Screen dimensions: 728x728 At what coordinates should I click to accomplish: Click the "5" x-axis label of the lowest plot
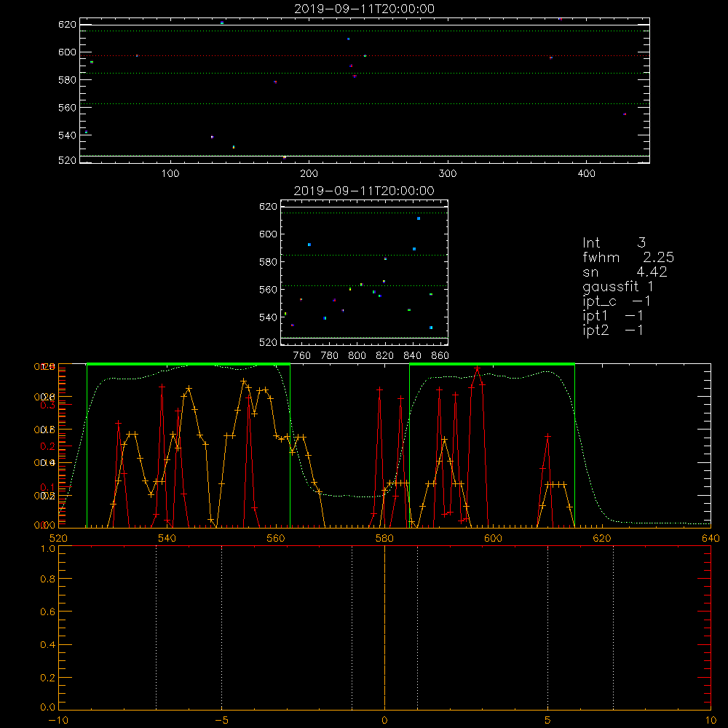click(x=548, y=720)
